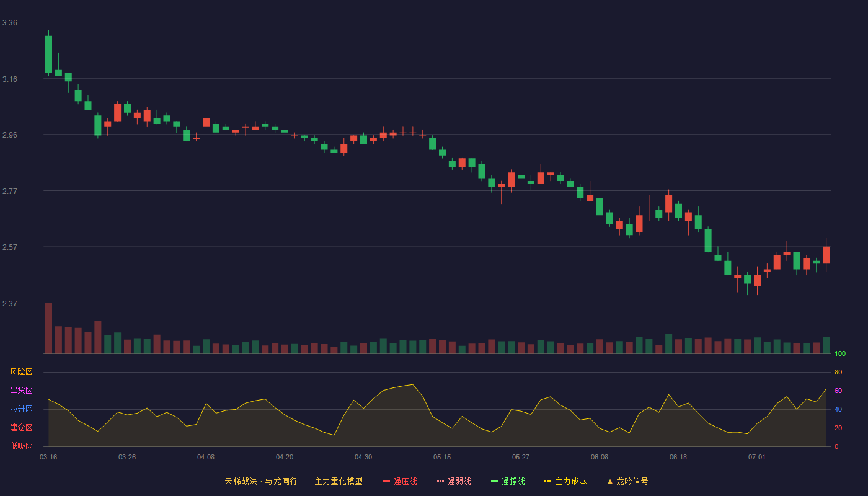Screen dimensions: 868x496
Task: Click the 06-18 date label
Action: [x=678, y=457]
